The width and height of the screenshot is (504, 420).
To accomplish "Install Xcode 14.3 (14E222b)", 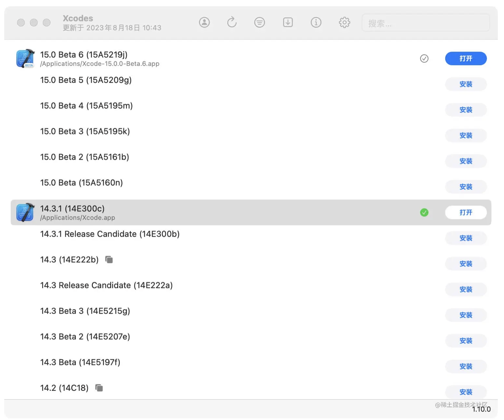I will click(x=466, y=264).
